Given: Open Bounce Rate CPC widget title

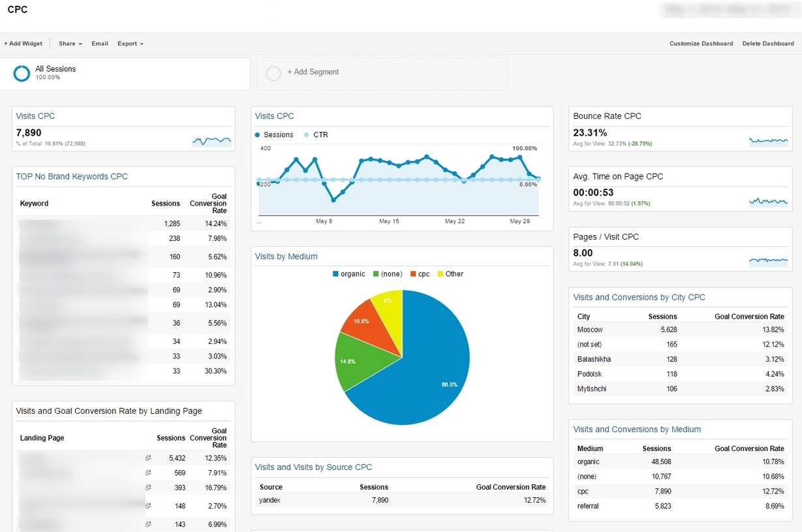Looking at the screenshot, I should [607, 116].
